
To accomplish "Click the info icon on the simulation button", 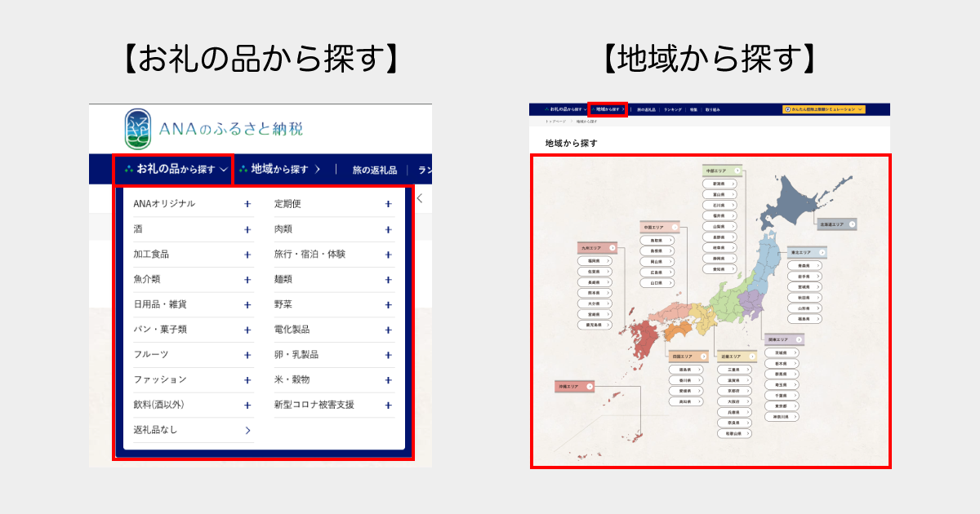I will 787,108.
